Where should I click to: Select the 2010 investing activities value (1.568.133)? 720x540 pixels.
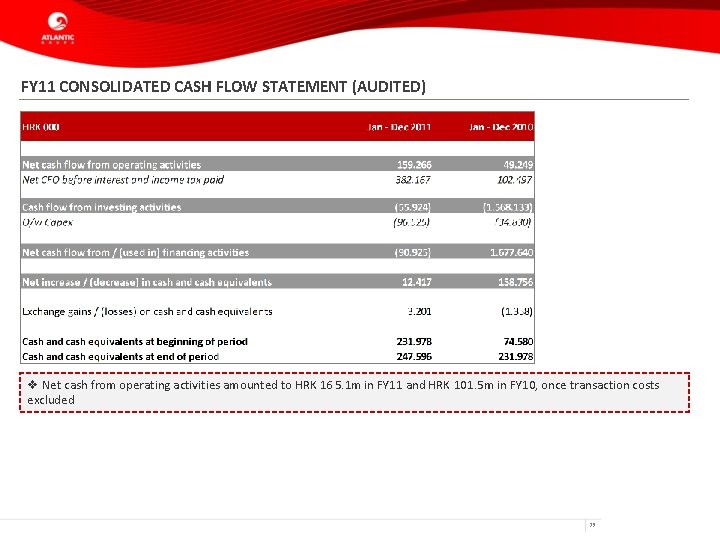(x=508, y=207)
